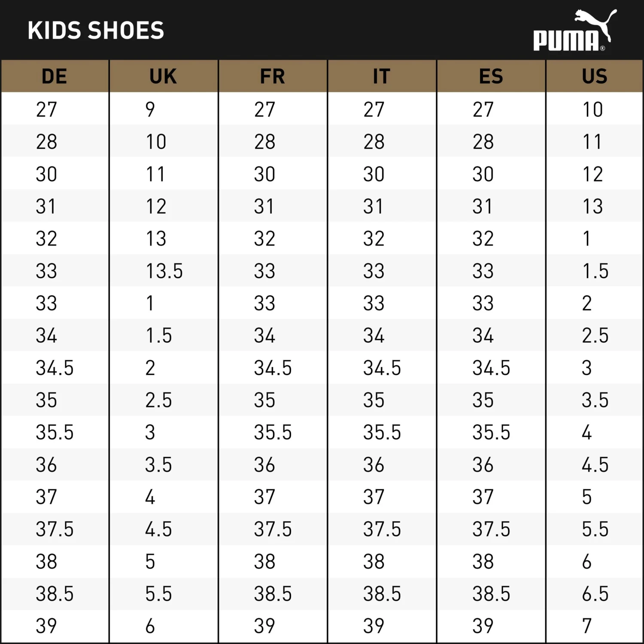Image resolution: width=644 pixels, height=644 pixels.
Task: Click ES size 30 cell
Action: (483, 174)
